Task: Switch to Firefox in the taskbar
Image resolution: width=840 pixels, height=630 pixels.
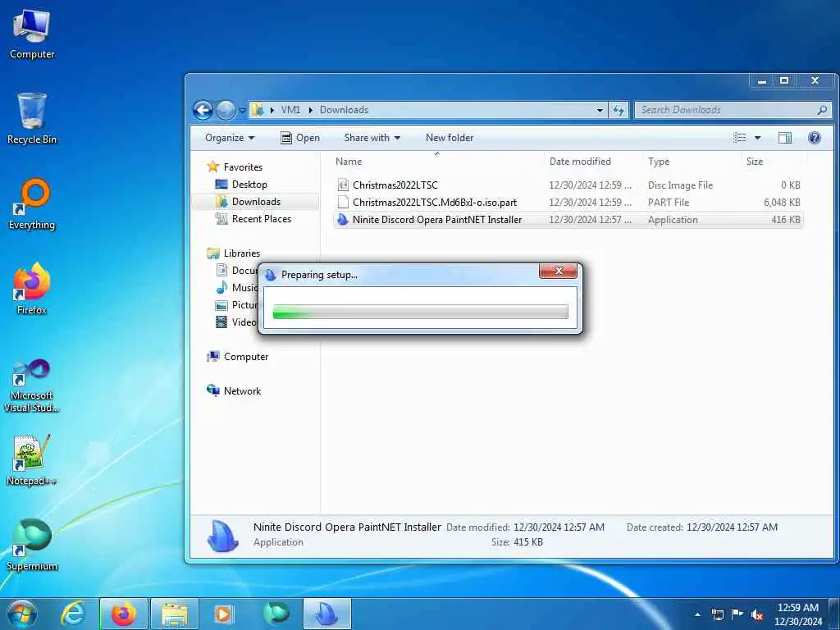Action: (x=124, y=614)
